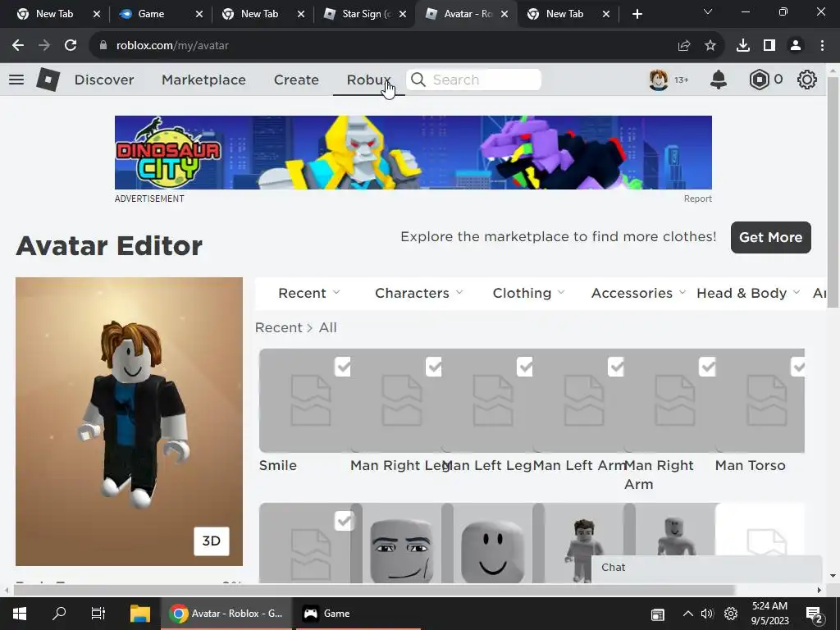
Task: Click the share page icon in address bar
Action: (x=684, y=46)
